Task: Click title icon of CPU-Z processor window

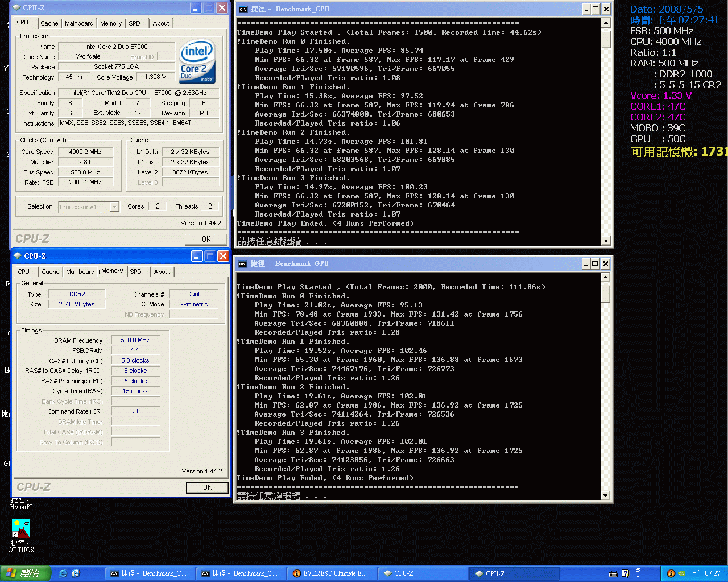Action: (x=17, y=8)
